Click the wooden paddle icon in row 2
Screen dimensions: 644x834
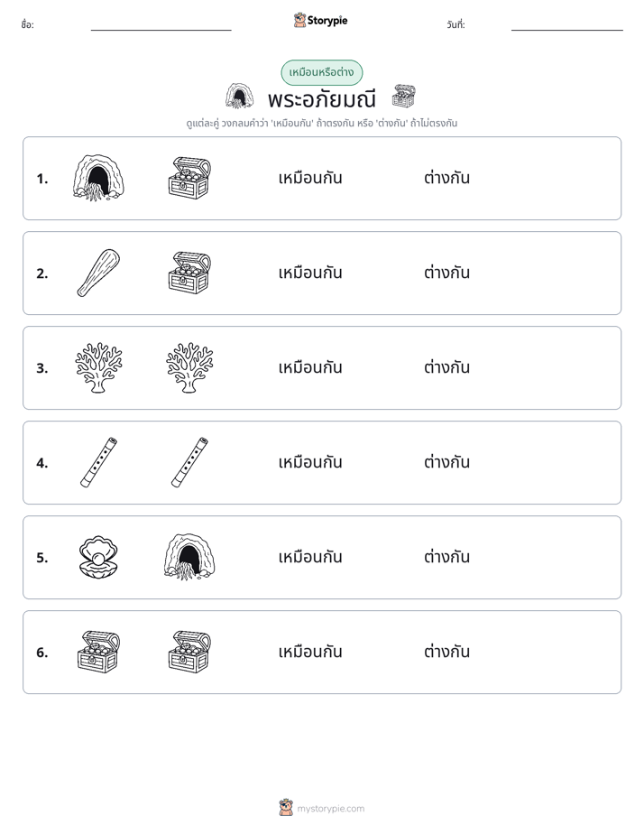(98, 273)
